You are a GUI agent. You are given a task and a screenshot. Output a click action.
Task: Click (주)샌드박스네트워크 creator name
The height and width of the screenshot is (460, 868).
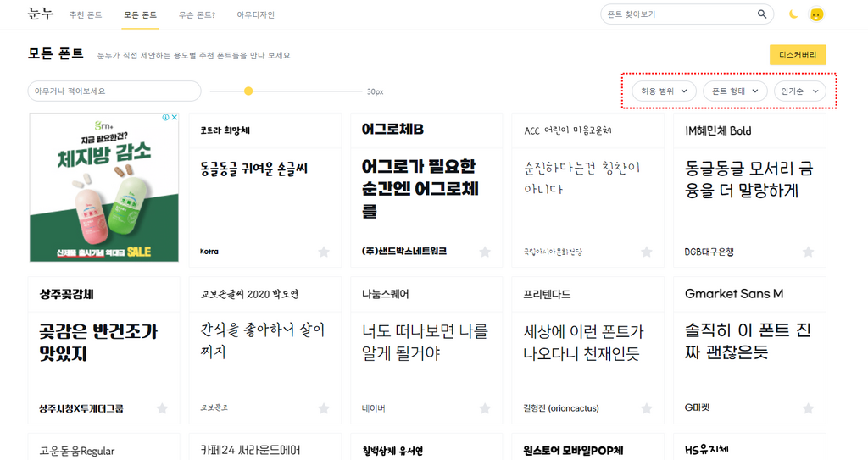pyautogui.click(x=404, y=252)
